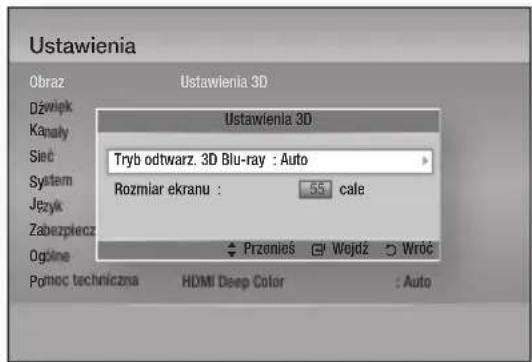The width and height of the screenshot is (532, 362).
Task: Click the cale unit label
Action: point(352,190)
